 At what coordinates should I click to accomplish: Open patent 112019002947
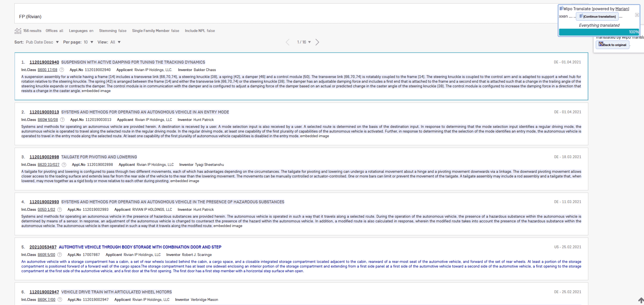(44, 292)
